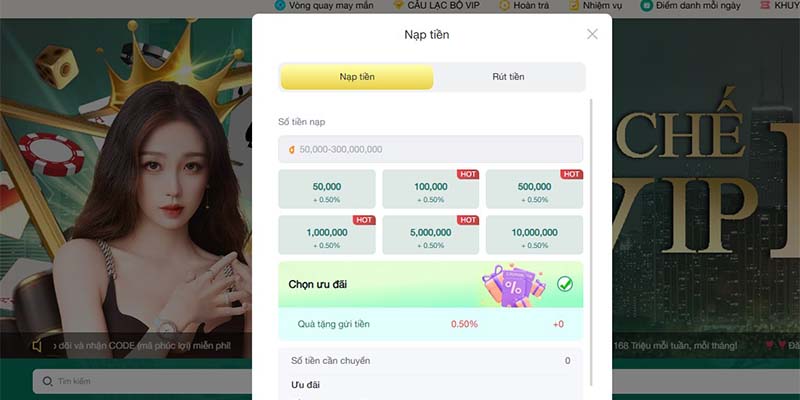800x400 pixels.
Task: Toggle the green Chọn ưu đãi checkmark
Action: [x=565, y=284]
